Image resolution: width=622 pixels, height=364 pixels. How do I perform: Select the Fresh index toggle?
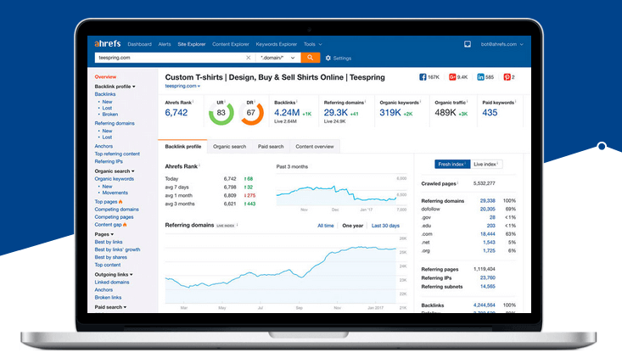coord(452,164)
